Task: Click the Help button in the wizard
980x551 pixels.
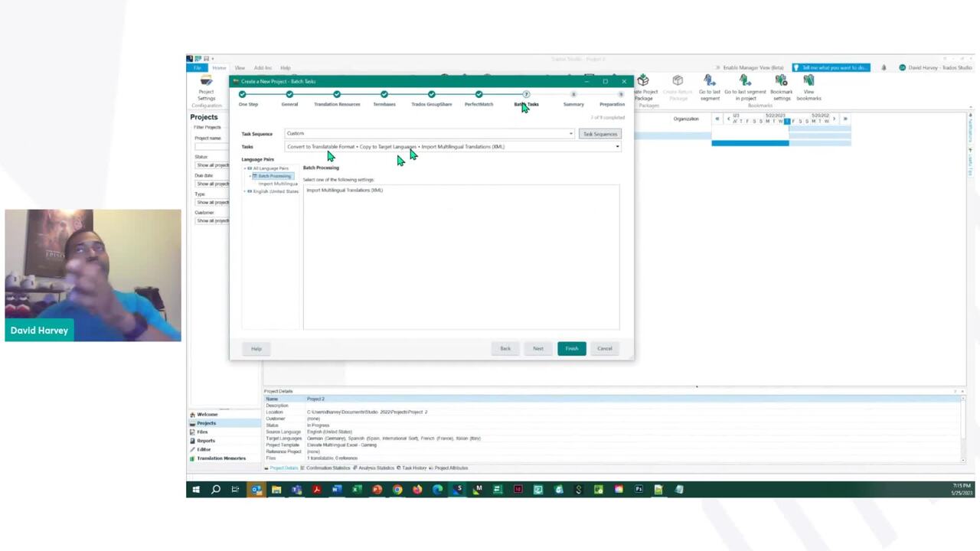Action: point(256,349)
